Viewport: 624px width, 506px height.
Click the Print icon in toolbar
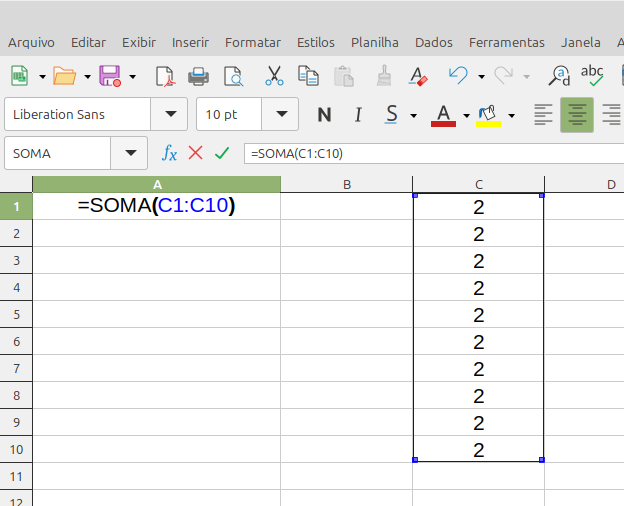[x=199, y=76]
